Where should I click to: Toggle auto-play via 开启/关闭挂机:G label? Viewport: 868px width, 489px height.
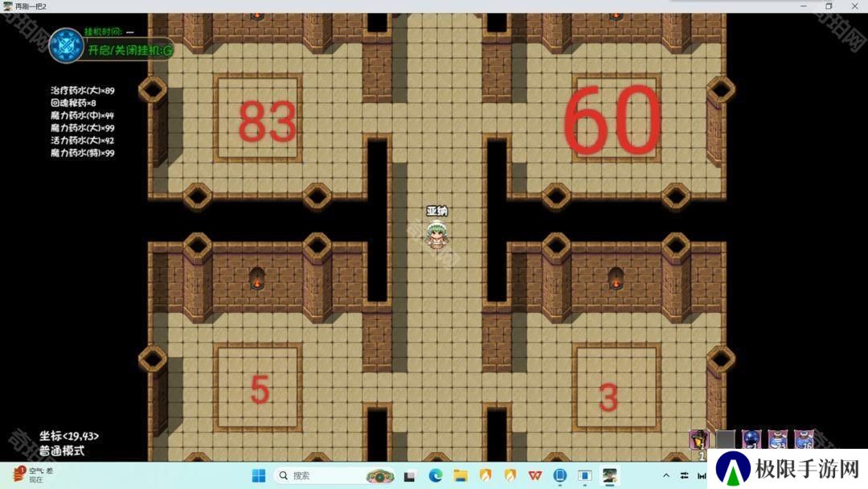[x=131, y=51]
